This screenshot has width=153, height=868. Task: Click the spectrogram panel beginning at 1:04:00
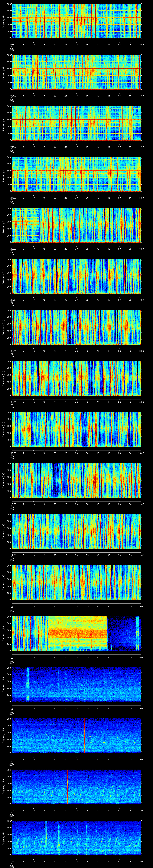77,174
